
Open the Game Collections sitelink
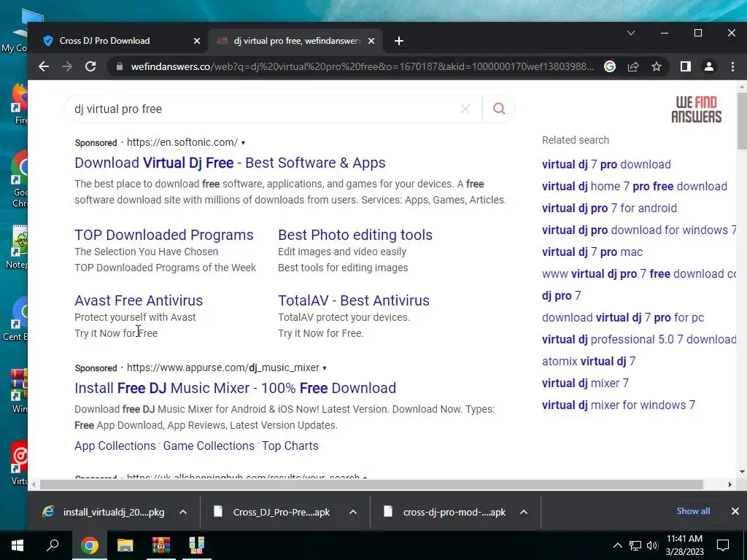(x=209, y=446)
